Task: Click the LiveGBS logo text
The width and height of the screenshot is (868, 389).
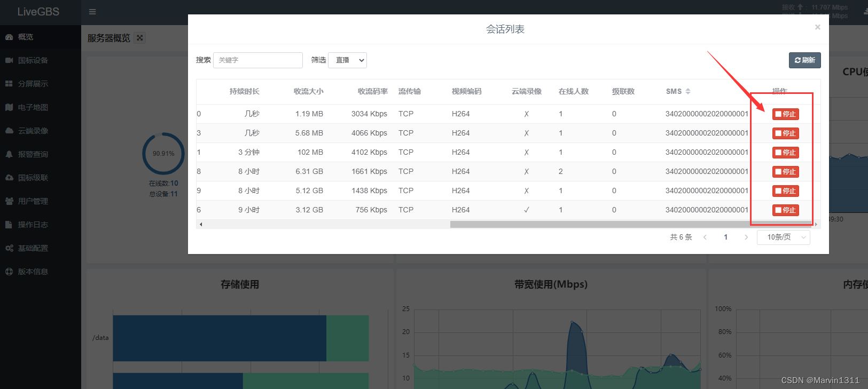Action: (x=38, y=12)
